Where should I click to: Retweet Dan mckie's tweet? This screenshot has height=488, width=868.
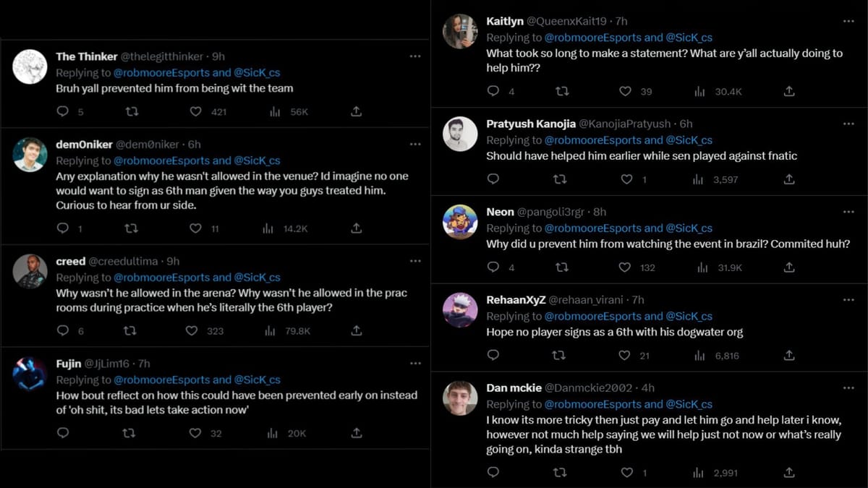tap(561, 473)
